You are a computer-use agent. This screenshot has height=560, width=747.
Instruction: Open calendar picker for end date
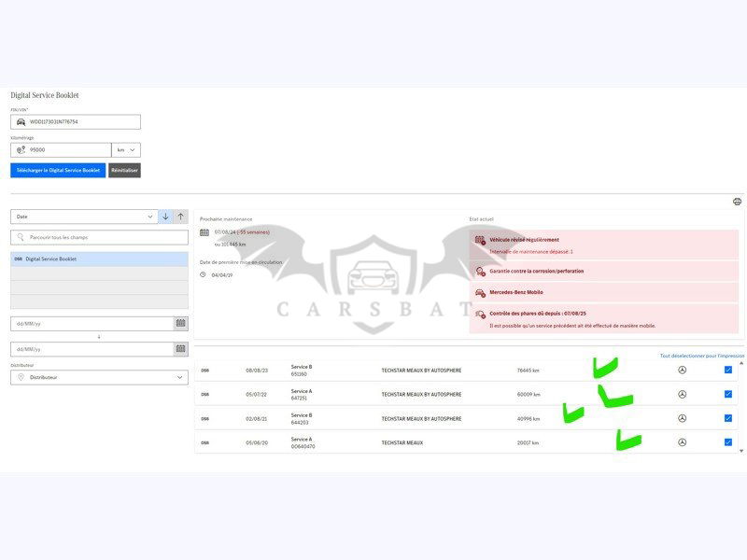point(180,349)
